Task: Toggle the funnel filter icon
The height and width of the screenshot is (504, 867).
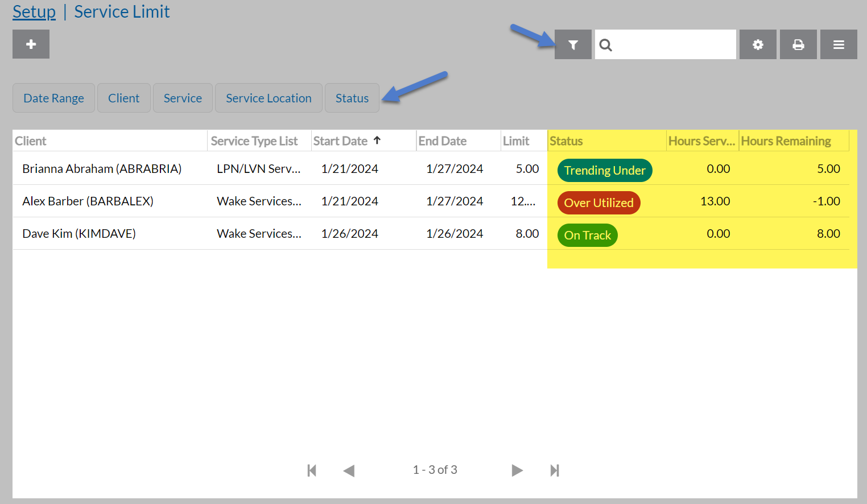Action: click(573, 44)
